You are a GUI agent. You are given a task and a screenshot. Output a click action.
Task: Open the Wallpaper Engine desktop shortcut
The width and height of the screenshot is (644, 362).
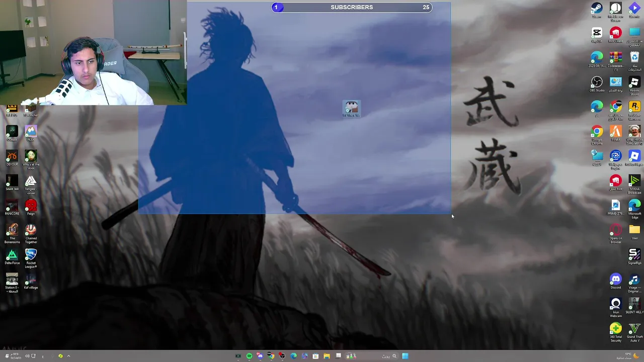tap(616, 159)
